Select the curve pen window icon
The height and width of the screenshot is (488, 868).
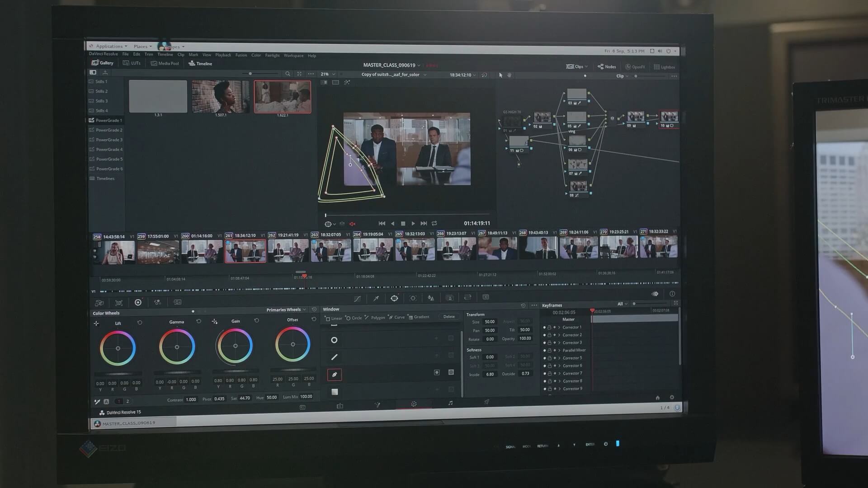335,374
